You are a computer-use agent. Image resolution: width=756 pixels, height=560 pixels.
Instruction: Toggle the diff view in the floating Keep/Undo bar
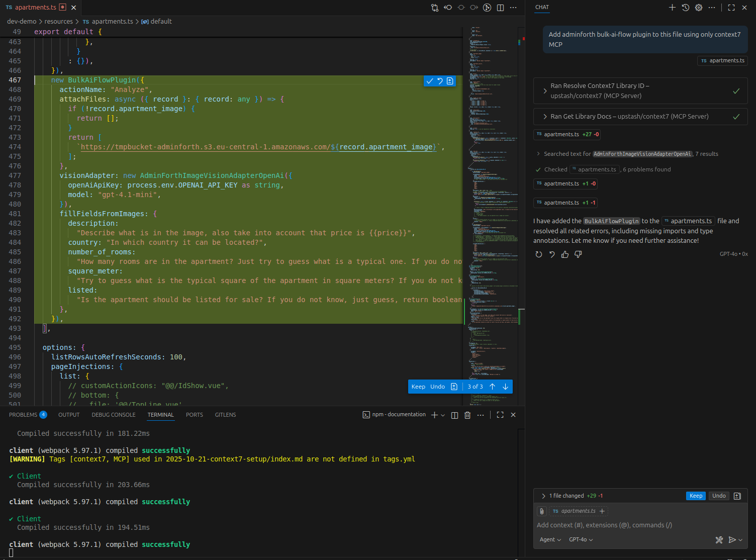pos(454,387)
